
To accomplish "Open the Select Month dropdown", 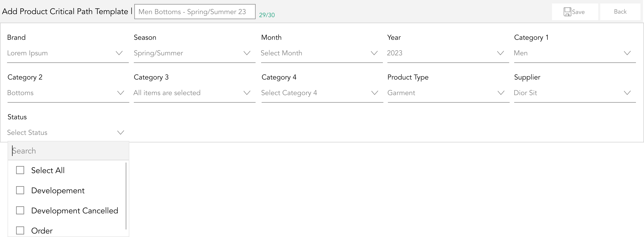I will click(321, 53).
